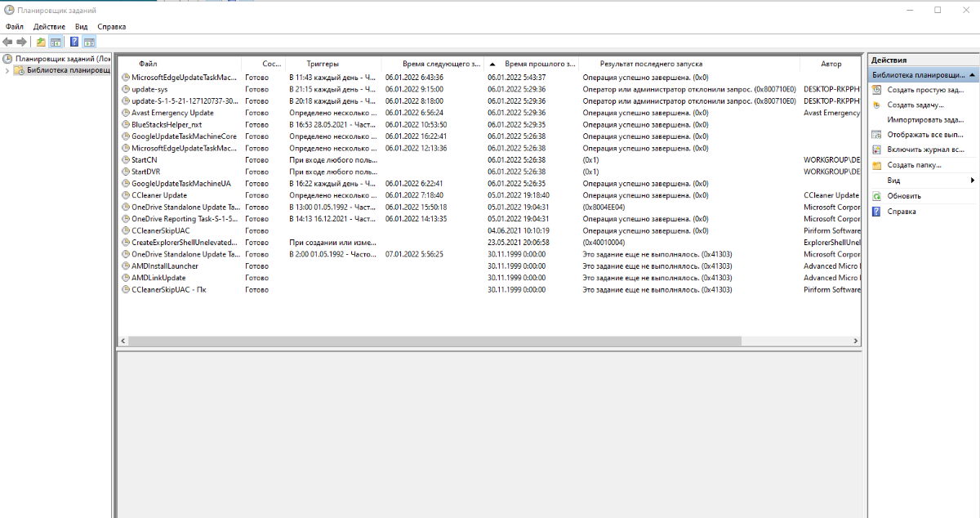Open the Вид submenu in Actions pane

pos(924,180)
